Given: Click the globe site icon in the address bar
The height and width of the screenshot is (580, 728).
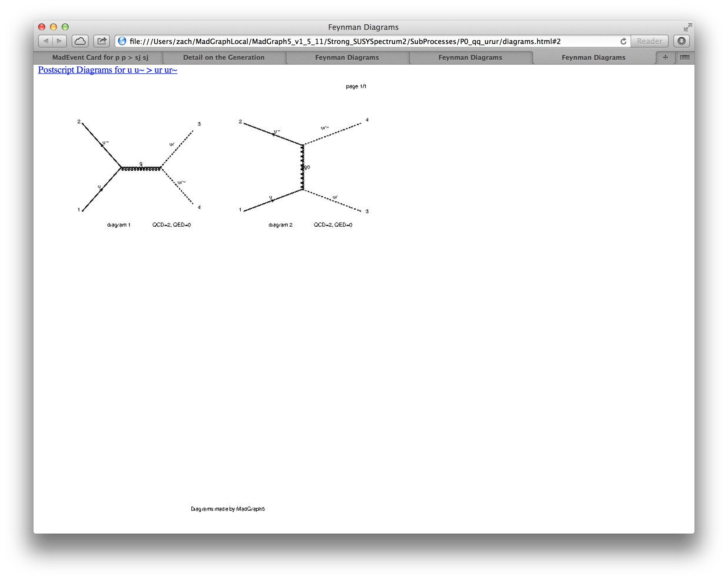Looking at the screenshot, I should pyautogui.click(x=122, y=41).
